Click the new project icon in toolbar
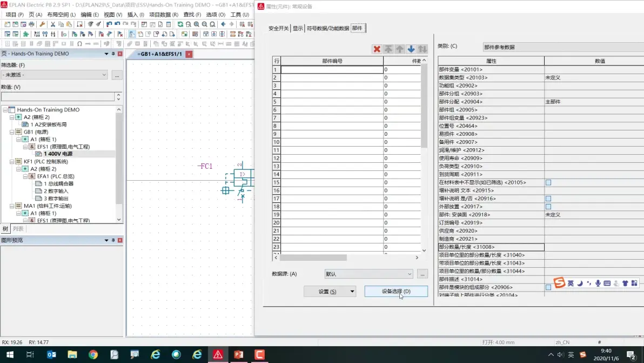This screenshot has height=363, width=644. 7,24
